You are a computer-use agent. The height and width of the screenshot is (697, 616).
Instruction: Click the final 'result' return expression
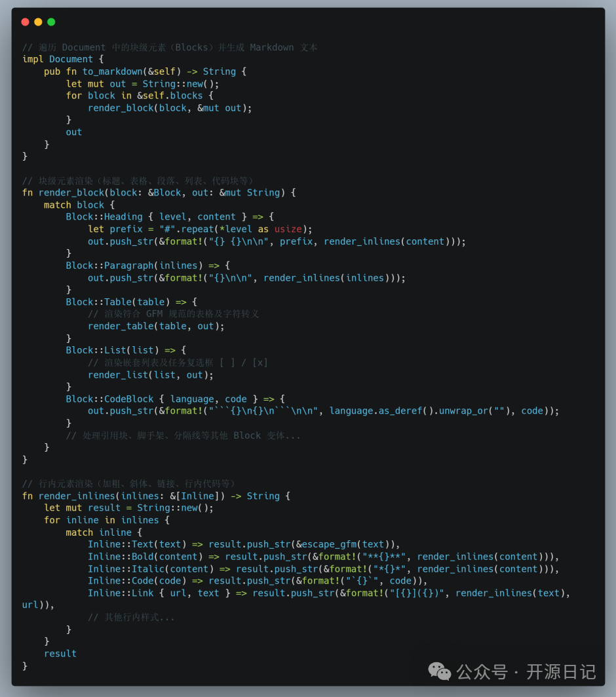click(x=60, y=654)
